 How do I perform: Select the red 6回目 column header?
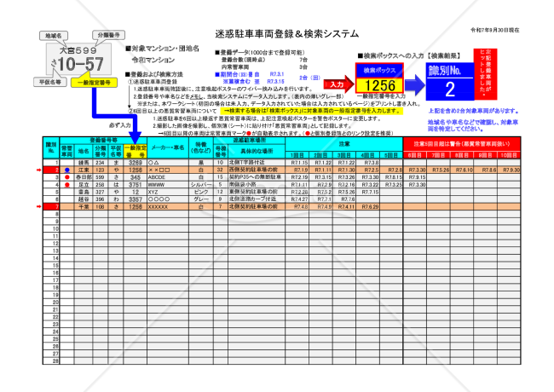pos(415,155)
